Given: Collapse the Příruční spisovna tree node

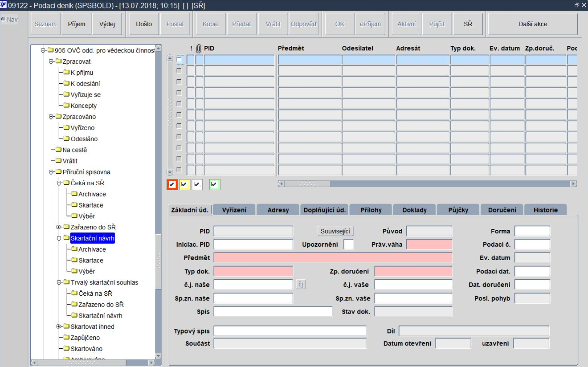Looking at the screenshot, I should click(51, 172).
